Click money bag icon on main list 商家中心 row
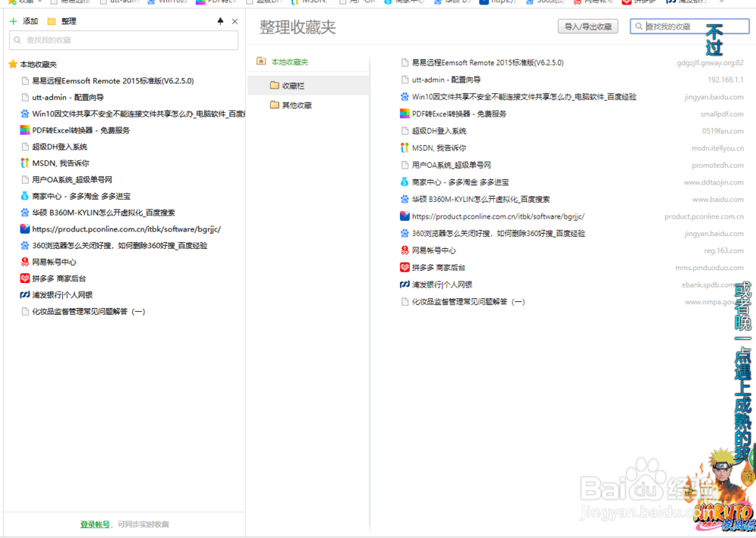Screen dimensions: 756x538 coord(404,182)
